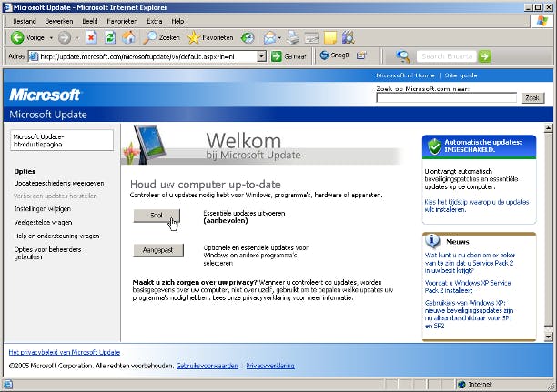Image resolution: width=557 pixels, height=392 pixels.
Task: Click the Vorige back arrow icon
Action: 17,37
